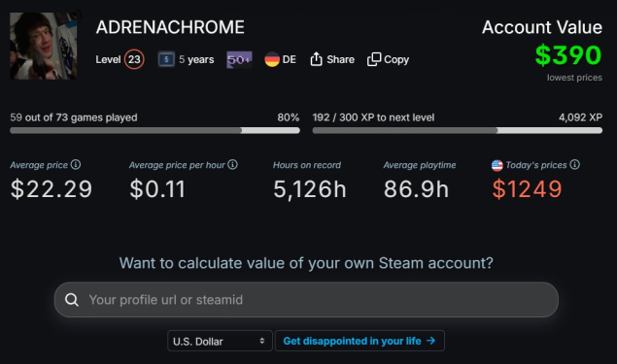Click the level 23 circle badge
The image size is (617, 364).
tap(134, 59)
